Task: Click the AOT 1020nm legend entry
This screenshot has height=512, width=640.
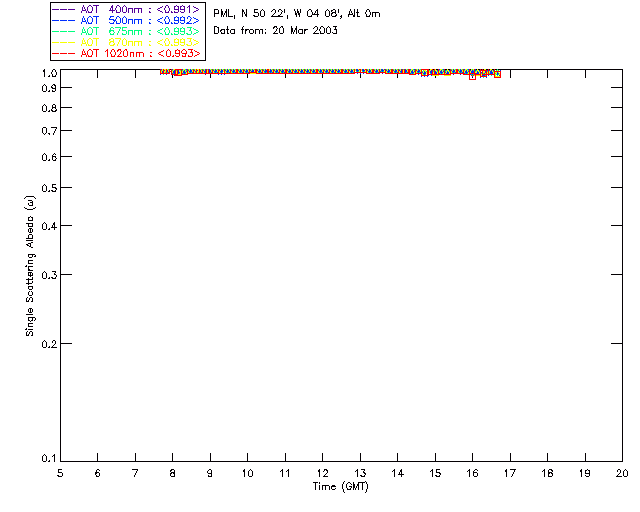Action: tap(126, 53)
